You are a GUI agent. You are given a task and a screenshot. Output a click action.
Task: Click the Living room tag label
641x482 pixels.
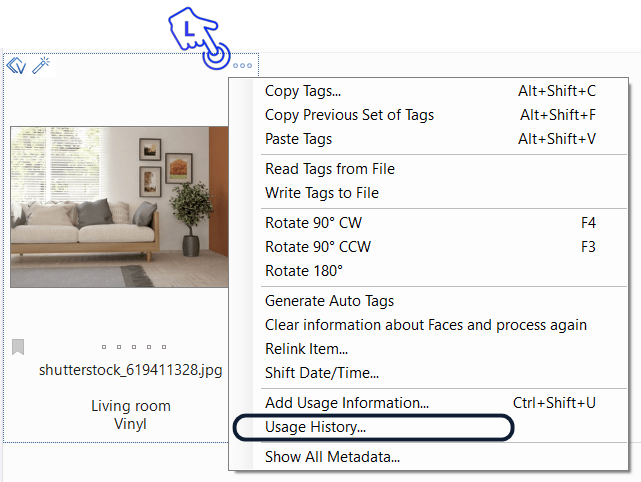click(130, 406)
